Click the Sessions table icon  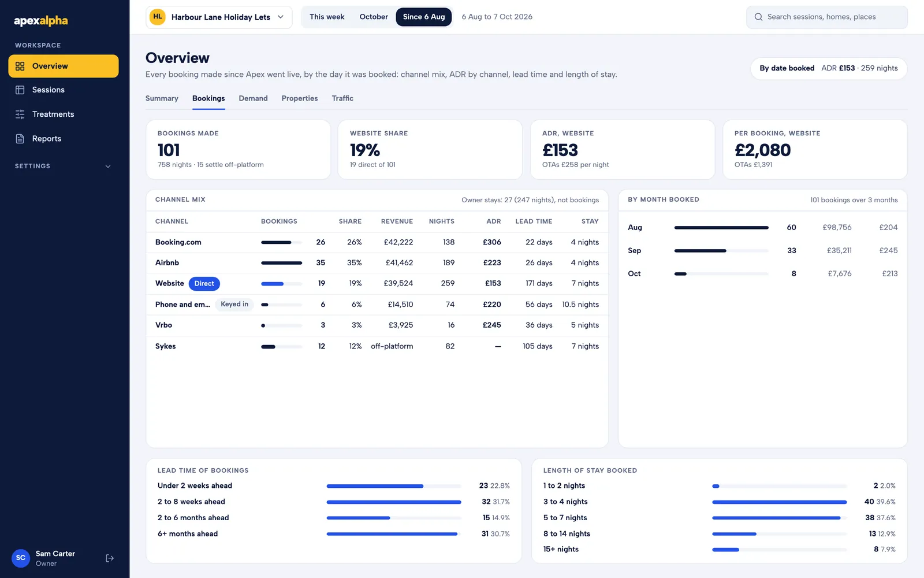pos(20,90)
